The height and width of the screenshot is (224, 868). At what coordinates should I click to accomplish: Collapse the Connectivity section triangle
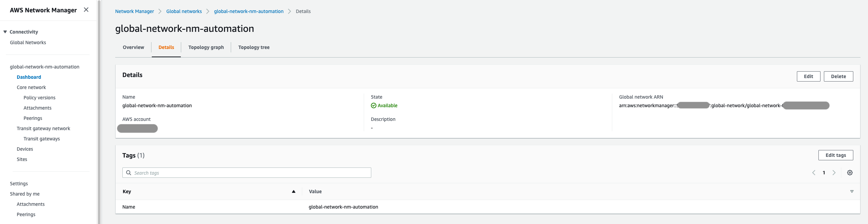pyautogui.click(x=5, y=32)
